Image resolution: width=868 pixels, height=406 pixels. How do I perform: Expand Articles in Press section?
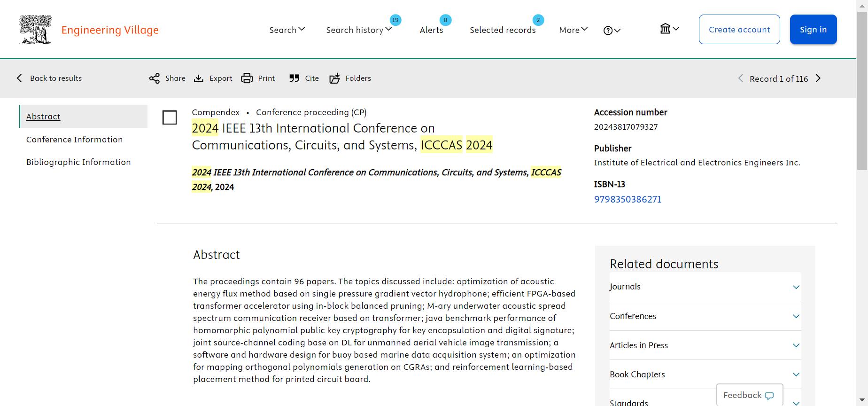(x=705, y=345)
